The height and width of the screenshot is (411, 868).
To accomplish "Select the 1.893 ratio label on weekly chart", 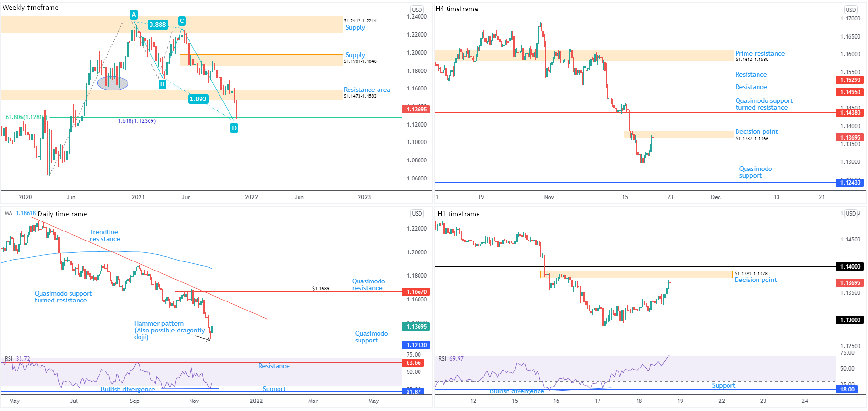I will [x=198, y=99].
